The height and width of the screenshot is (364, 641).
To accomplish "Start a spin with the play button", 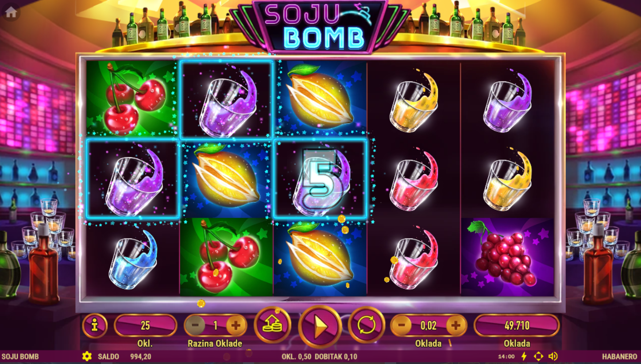I will click(x=320, y=326).
